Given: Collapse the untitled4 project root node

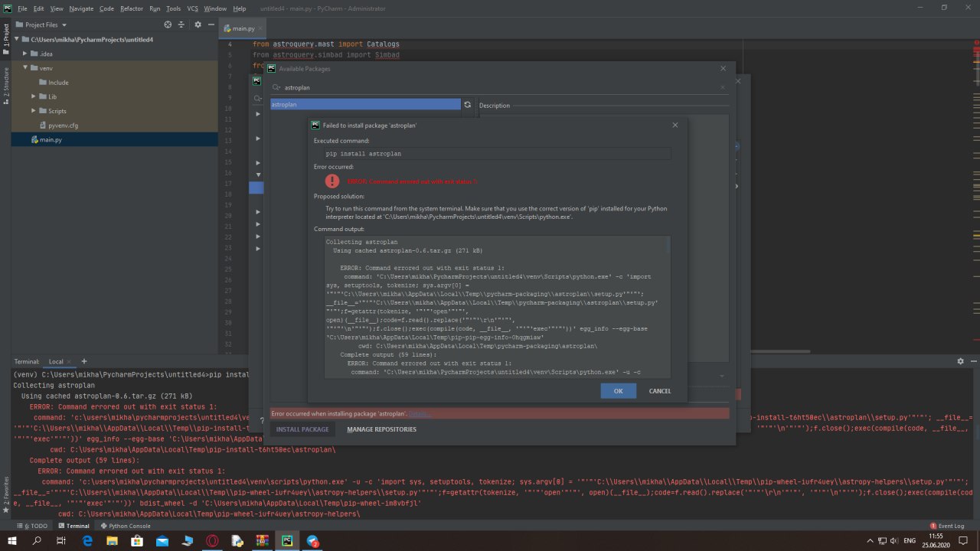Looking at the screenshot, I should [17, 39].
